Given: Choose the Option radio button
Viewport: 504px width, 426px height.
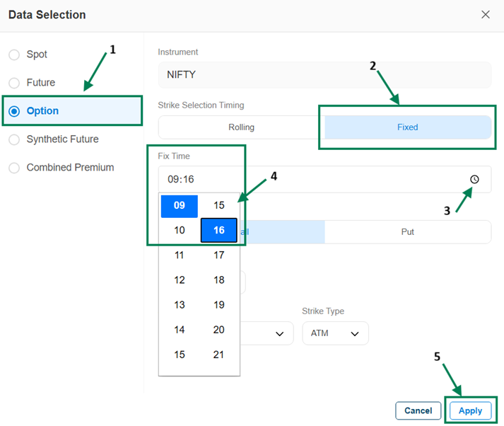Looking at the screenshot, I should [14, 111].
